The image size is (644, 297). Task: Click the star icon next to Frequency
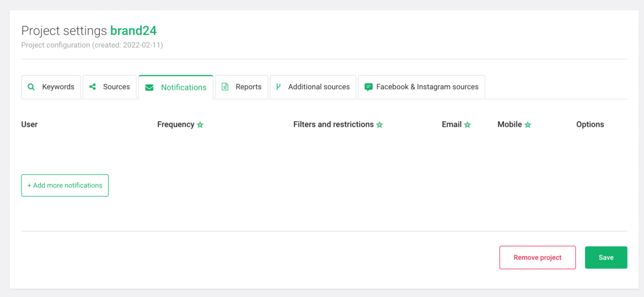pos(200,125)
